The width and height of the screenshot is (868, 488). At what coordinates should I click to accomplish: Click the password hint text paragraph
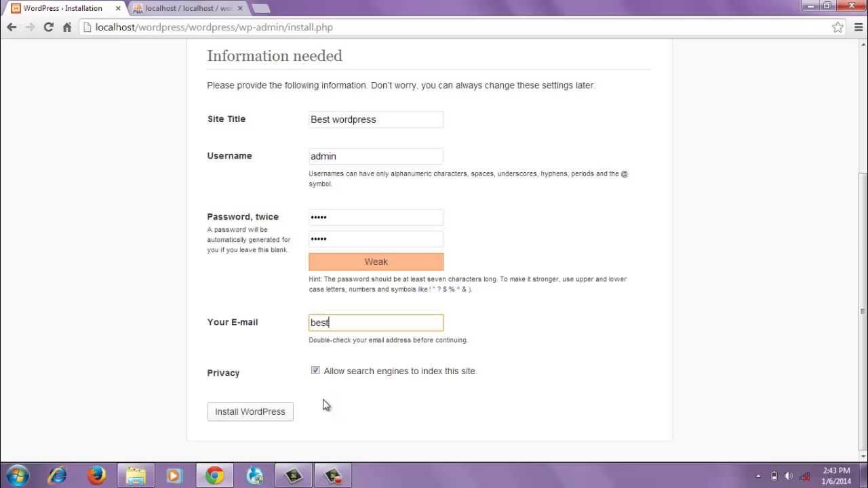tap(467, 284)
